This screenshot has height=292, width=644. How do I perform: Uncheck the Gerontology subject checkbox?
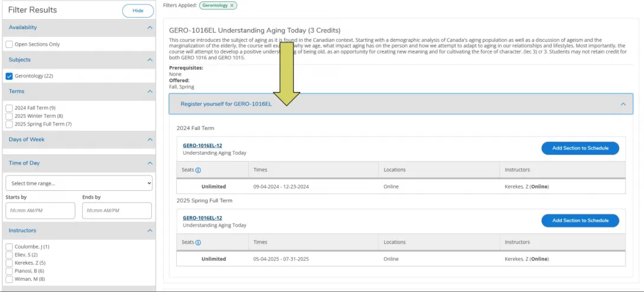9,76
